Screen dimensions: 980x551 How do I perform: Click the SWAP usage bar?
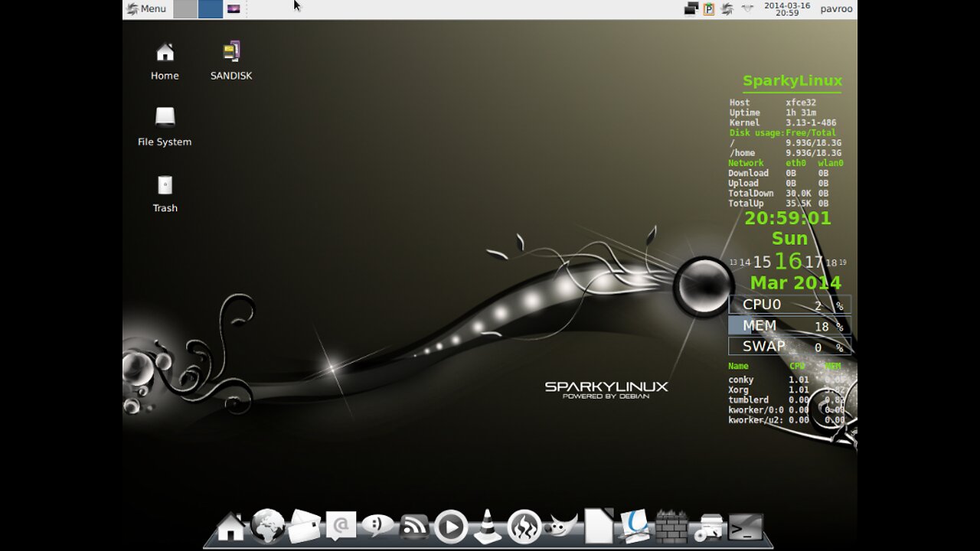coord(789,347)
